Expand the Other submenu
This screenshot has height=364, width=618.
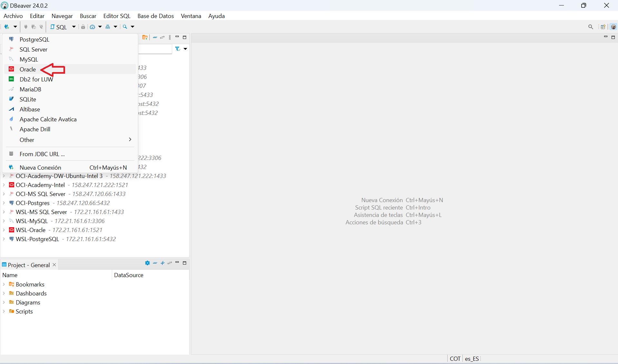(70, 140)
